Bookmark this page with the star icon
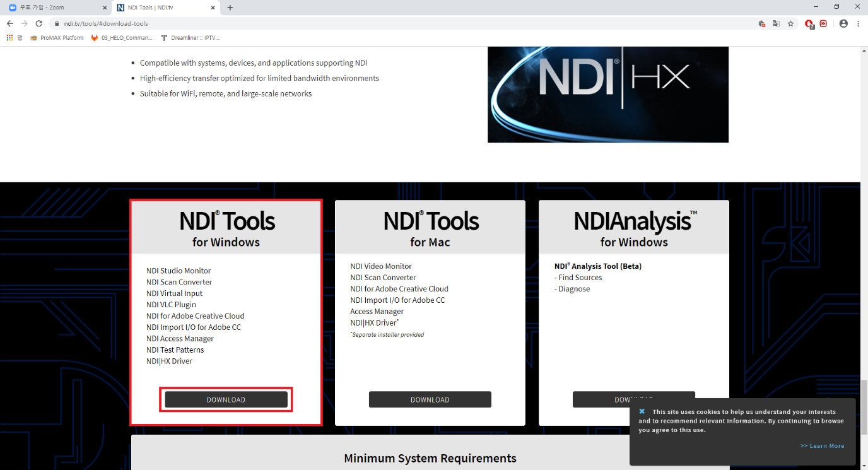 tap(790, 23)
